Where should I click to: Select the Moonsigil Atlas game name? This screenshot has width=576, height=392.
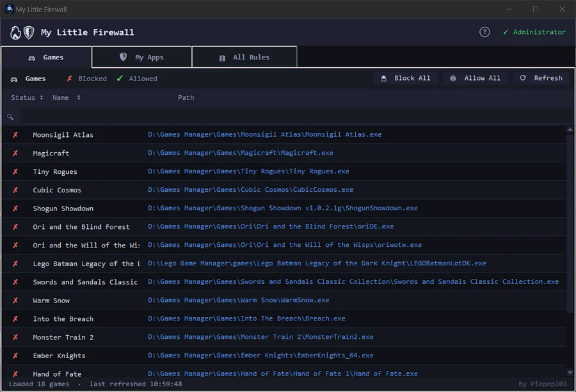63,135
